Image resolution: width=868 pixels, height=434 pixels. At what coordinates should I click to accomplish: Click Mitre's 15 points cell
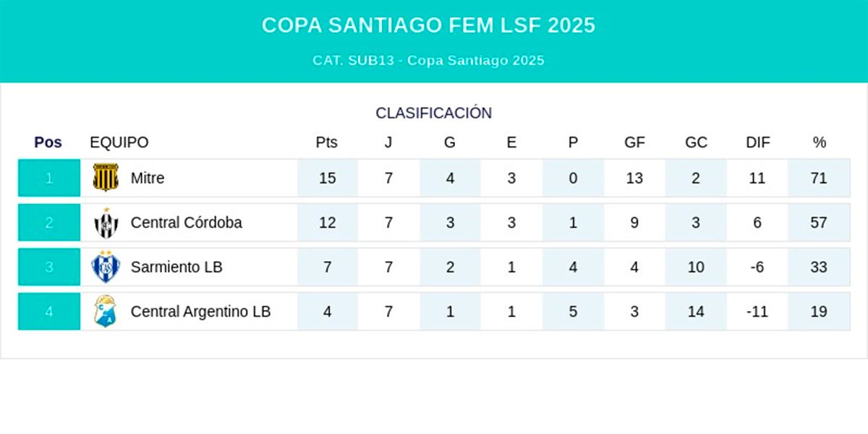(x=327, y=178)
